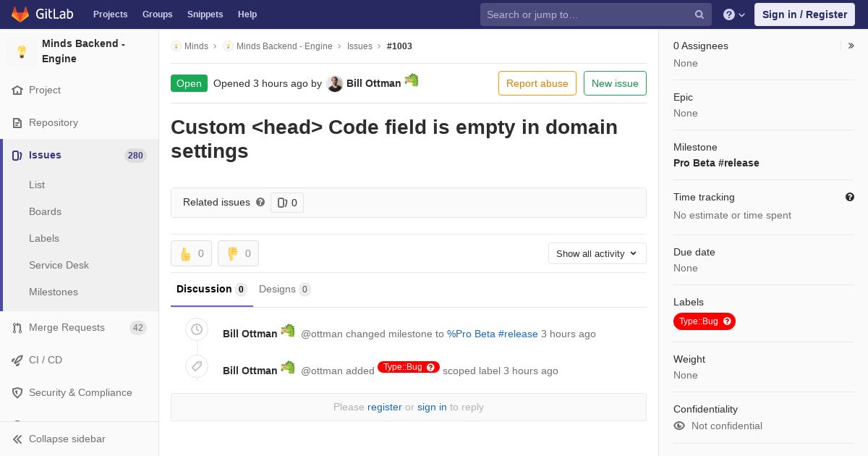
Task: Click the Issues breadcrumb link
Action: click(359, 46)
